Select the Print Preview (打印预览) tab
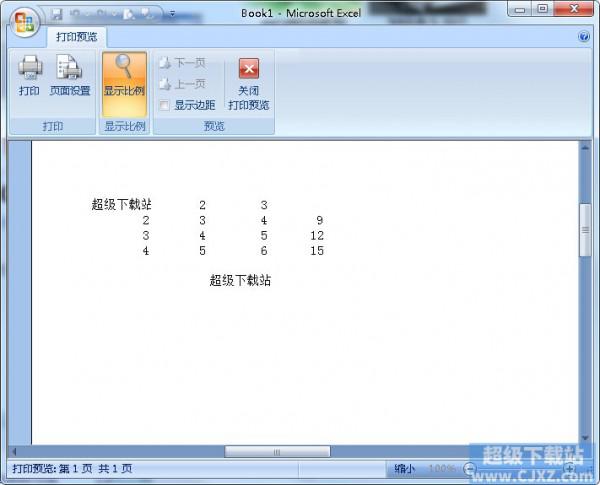Screen dimensions: 600x485 click(x=77, y=37)
